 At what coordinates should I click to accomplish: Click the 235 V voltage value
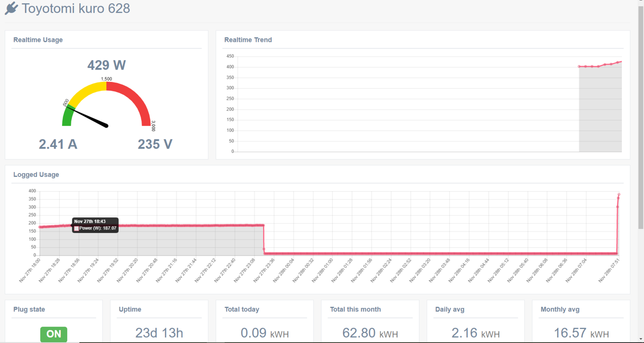click(x=155, y=144)
